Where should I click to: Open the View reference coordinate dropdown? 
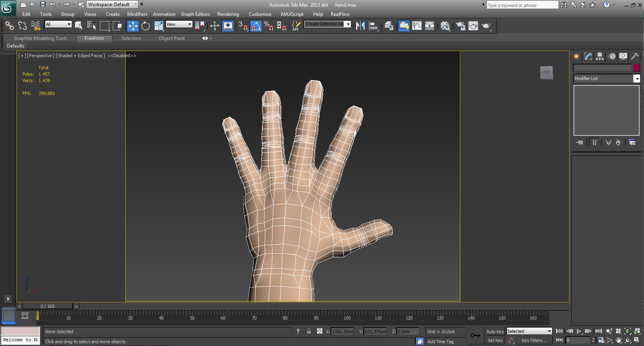(x=179, y=24)
